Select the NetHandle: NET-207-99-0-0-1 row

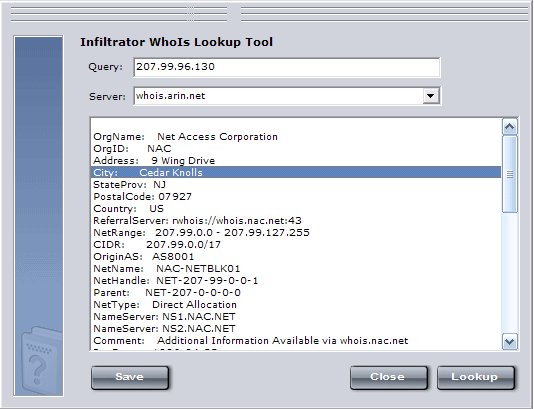pyautogui.click(x=297, y=281)
